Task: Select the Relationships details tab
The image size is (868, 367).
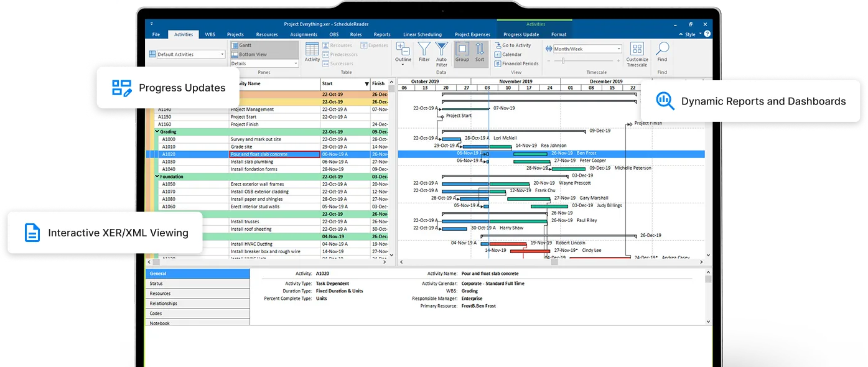Action: 198,304
